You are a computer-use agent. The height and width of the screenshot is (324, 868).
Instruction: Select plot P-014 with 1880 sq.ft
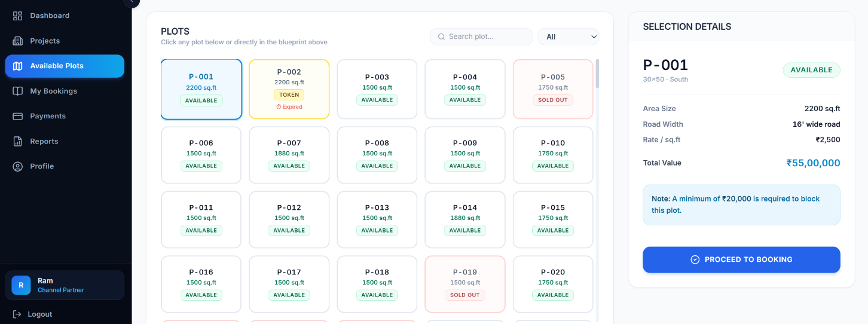[x=465, y=219]
